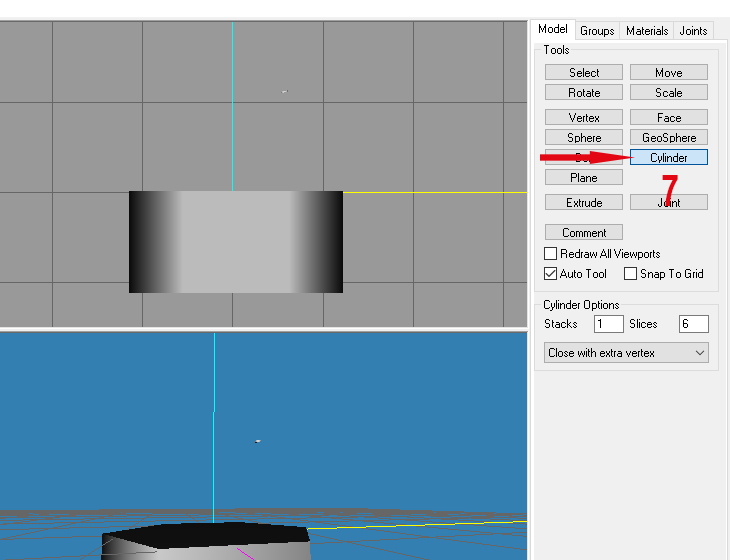Screen dimensions: 730x560
Task: Go to the Joints tab
Action: pyautogui.click(x=694, y=31)
